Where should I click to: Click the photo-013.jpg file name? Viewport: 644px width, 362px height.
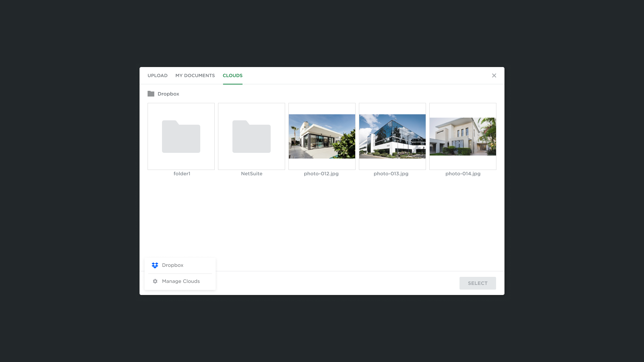pyautogui.click(x=391, y=174)
